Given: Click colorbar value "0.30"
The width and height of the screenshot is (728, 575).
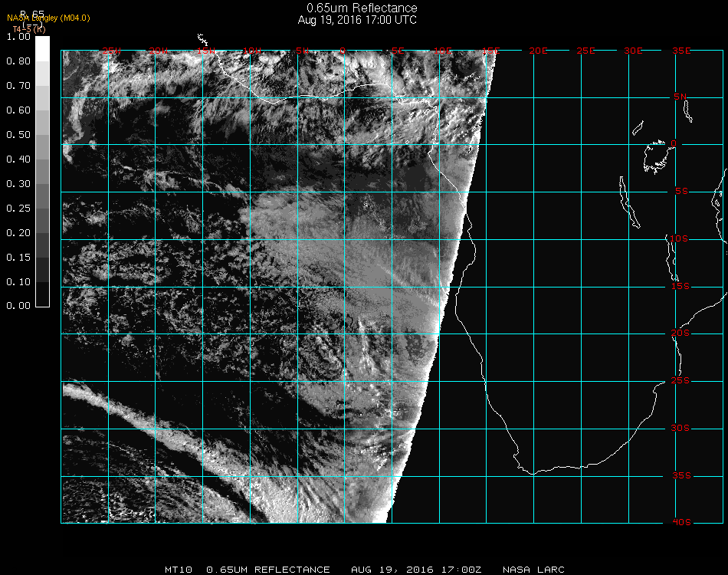Looking at the screenshot, I should pyautogui.click(x=18, y=184).
